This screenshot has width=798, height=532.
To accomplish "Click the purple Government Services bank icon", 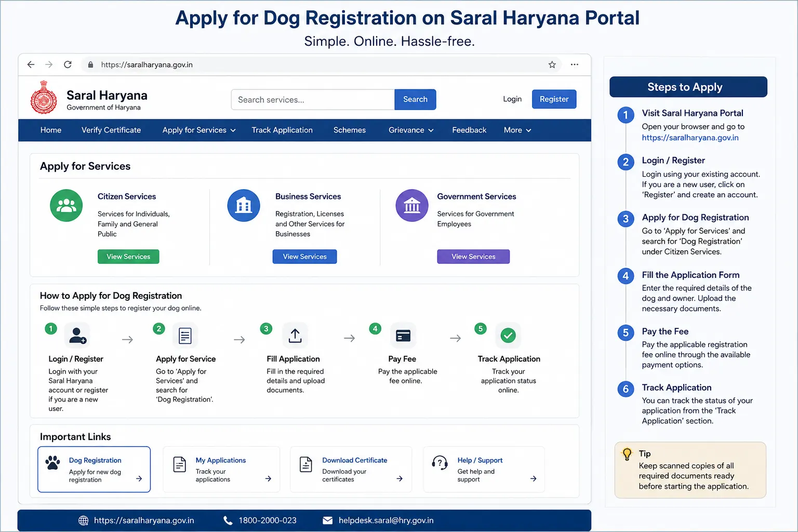I will coord(412,205).
